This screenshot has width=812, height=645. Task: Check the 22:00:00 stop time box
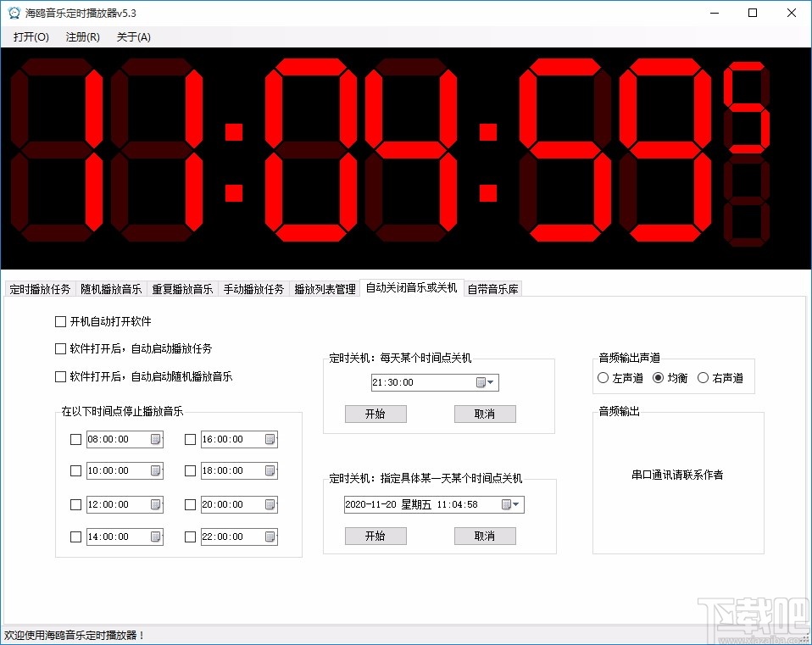[190, 536]
